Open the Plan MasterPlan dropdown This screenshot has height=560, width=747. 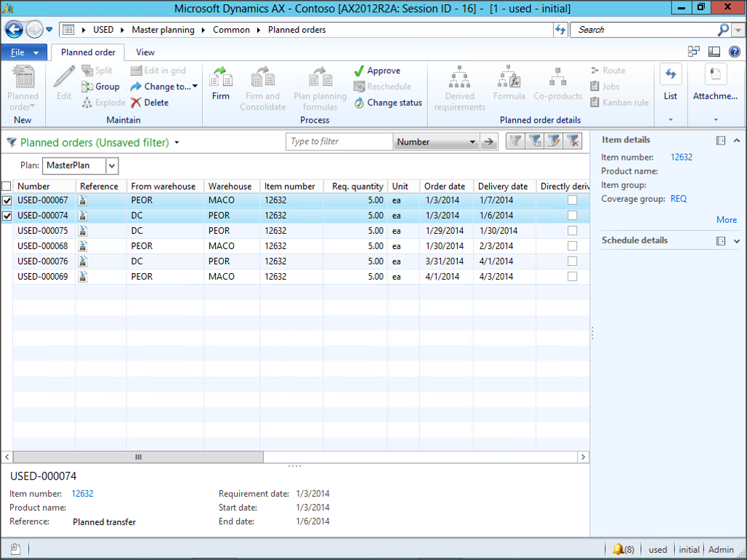coord(112,166)
